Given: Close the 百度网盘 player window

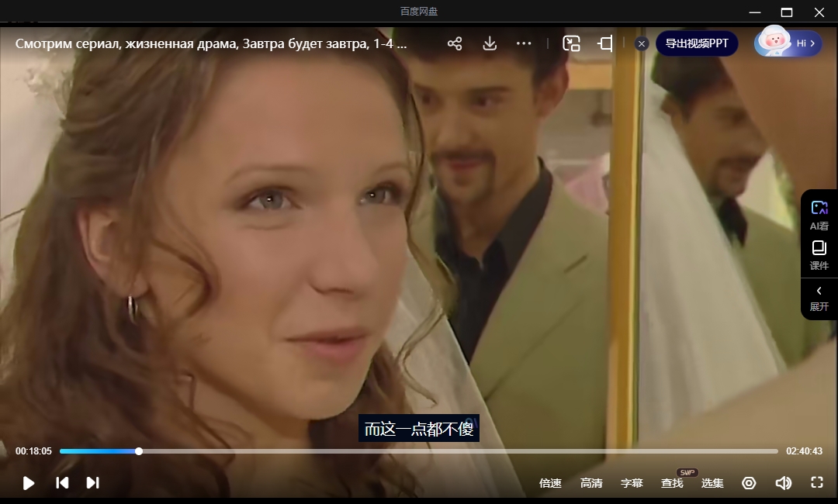Looking at the screenshot, I should click(x=819, y=12).
